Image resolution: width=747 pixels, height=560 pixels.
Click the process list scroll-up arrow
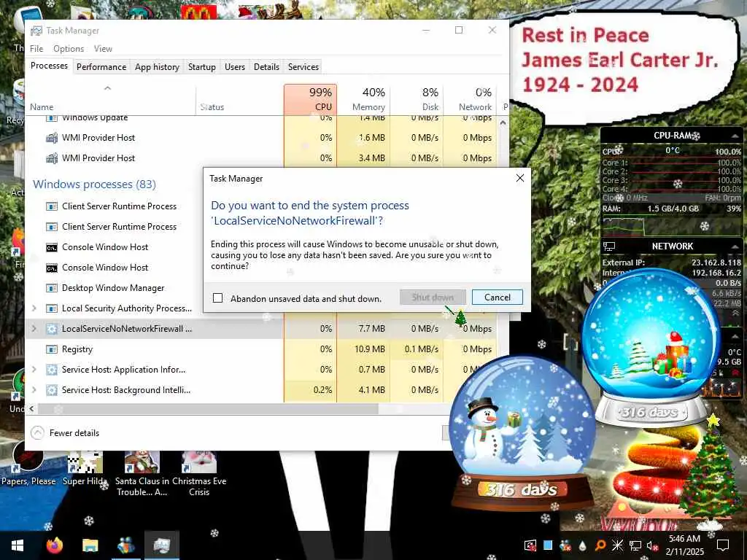tap(503, 122)
